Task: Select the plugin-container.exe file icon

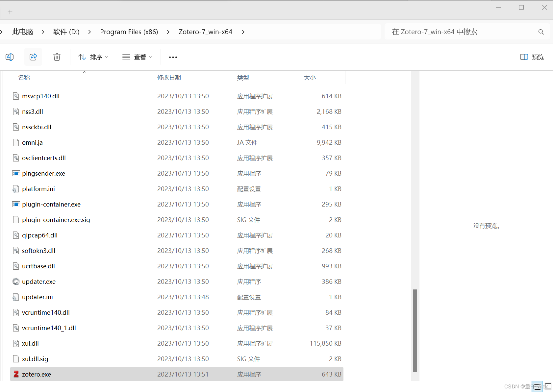Action: (x=16, y=204)
